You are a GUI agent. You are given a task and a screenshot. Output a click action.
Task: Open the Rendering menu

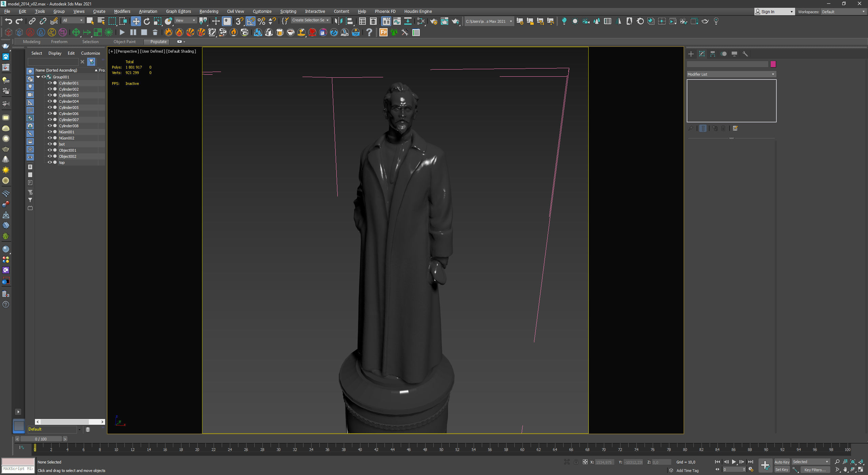pyautogui.click(x=209, y=11)
